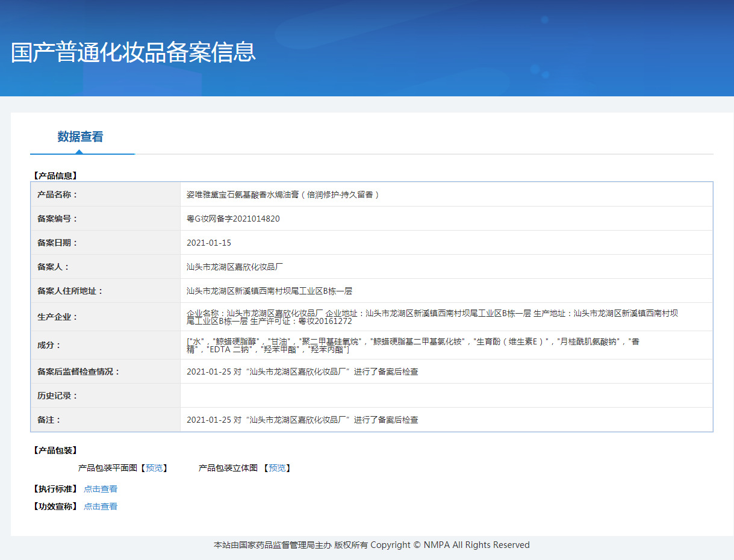This screenshot has width=734, height=560.
Task: Click the 成分 row label
Action: (49, 345)
